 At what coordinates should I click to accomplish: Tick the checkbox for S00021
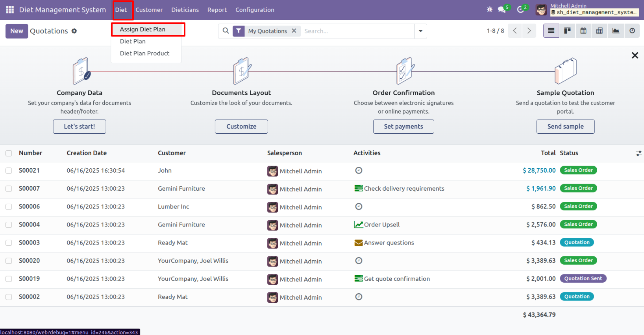pos(9,171)
